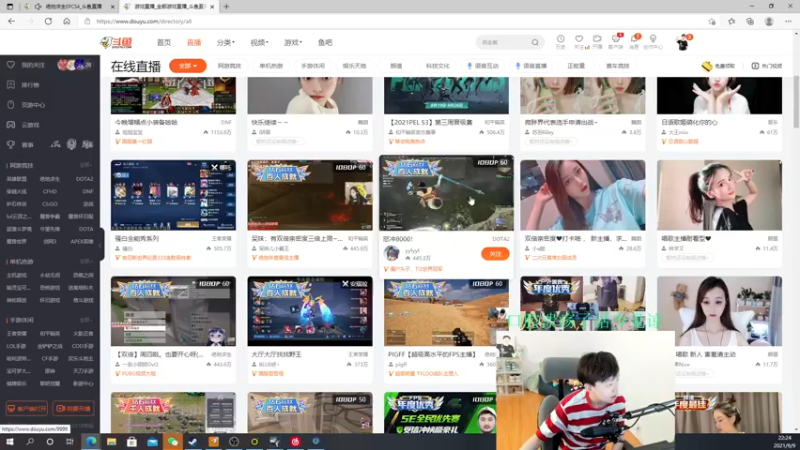Screen dimensions: 800x450
Task: Expand all under 手游休闲 sidebar section
Action: point(86,320)
